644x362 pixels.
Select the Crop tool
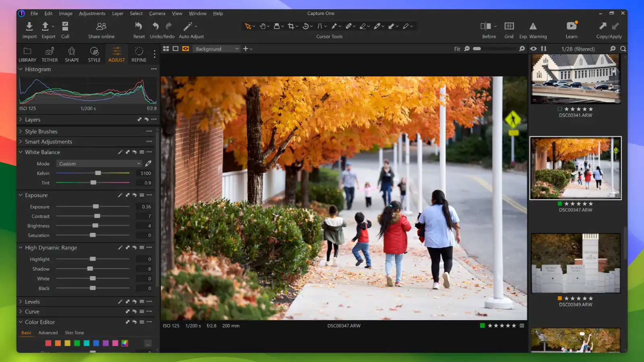291,26
